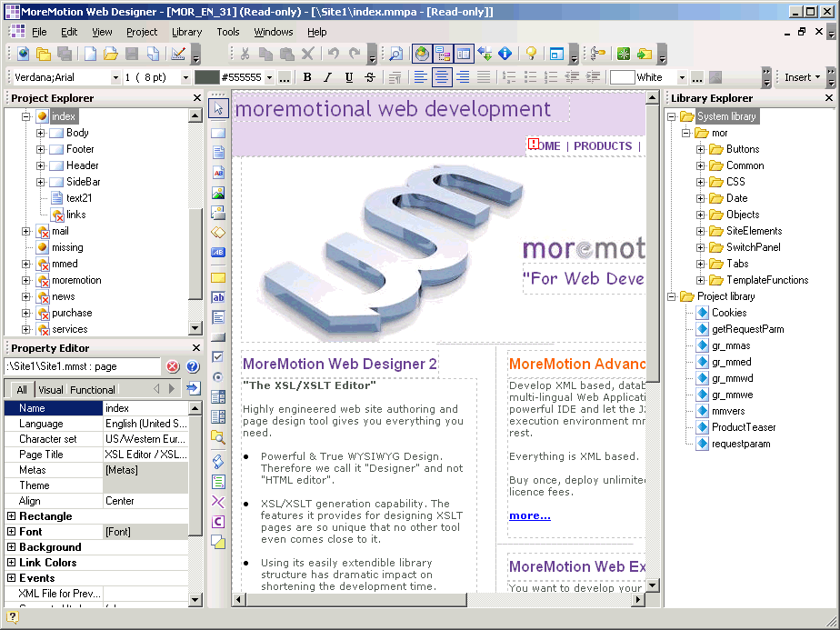Toggle Italic formatting
Viewport: 840px width, 630px height.
[328, 77]
